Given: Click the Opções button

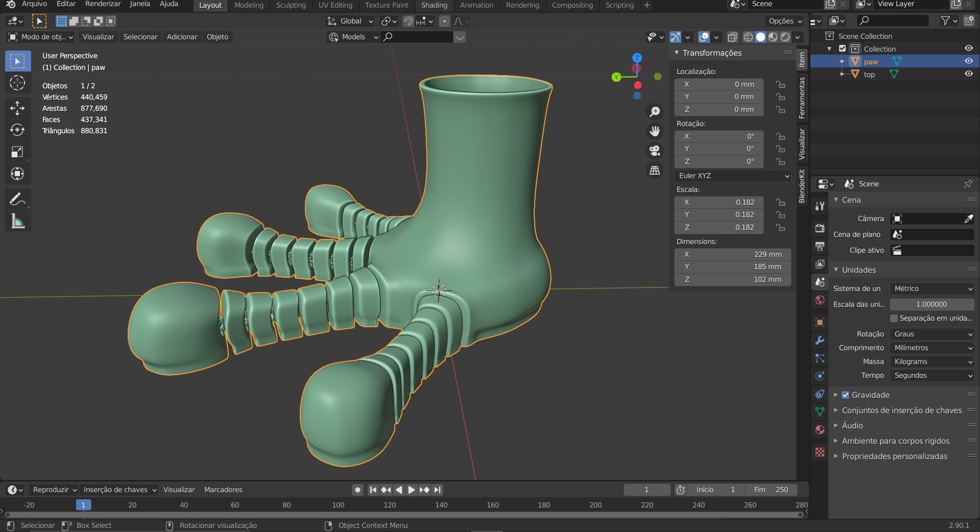Looking at the screenshot, I should (785, 21).
